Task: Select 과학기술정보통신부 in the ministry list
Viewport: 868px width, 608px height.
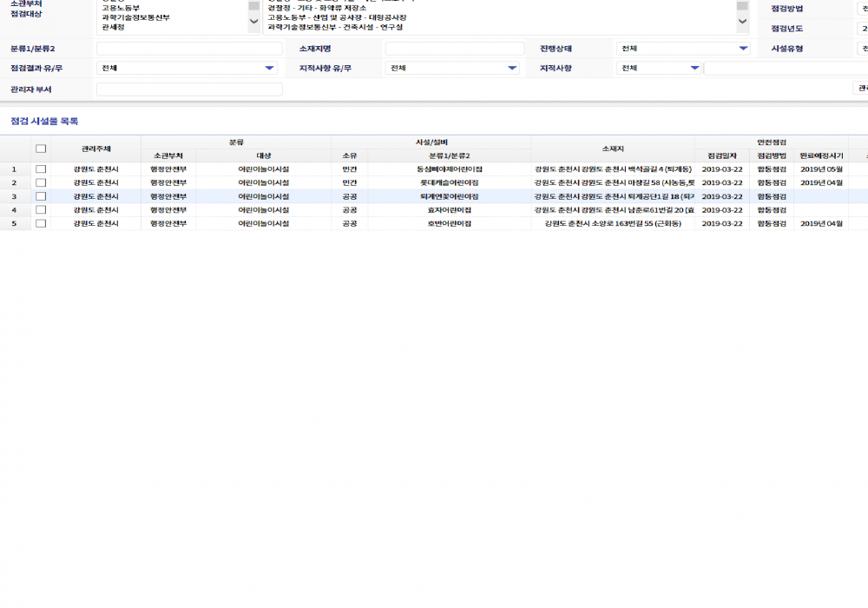Action: point(135,17)
